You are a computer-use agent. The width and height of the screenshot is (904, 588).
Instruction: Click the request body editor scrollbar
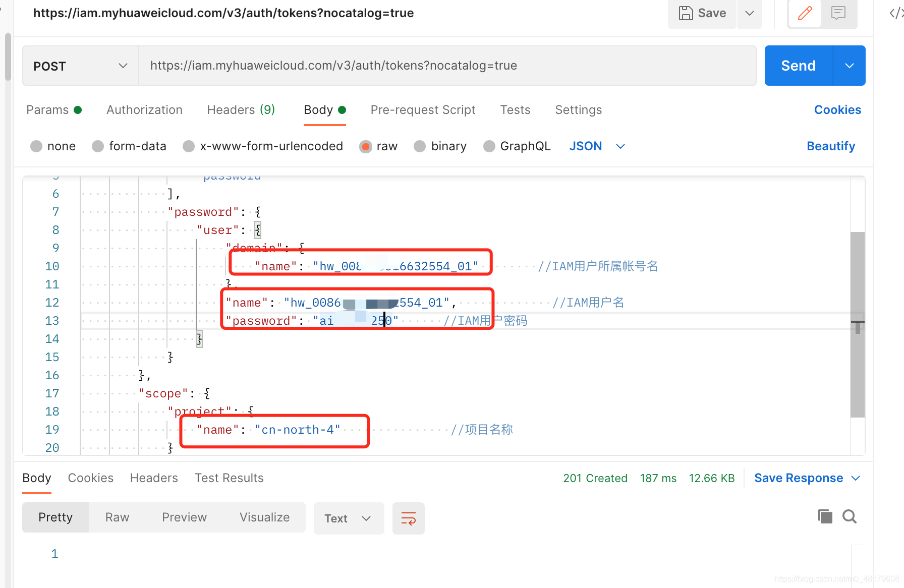click(858, 324)
